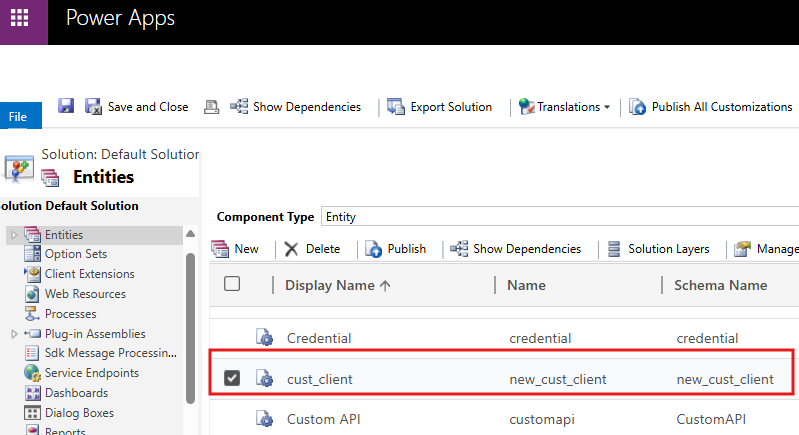Screen dimensions: 799x435
Task: Expand the Entities tree node arrow
Action: 14,235
